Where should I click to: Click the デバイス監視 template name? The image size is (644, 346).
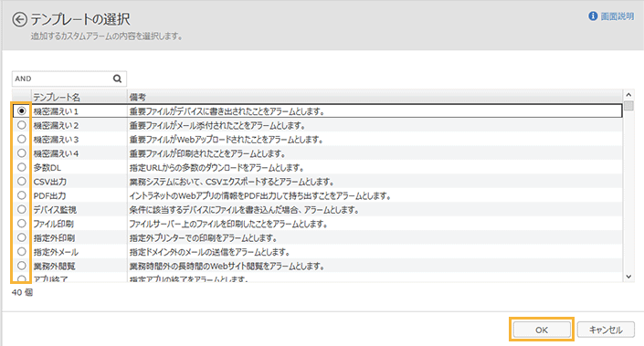pos(55,210)
